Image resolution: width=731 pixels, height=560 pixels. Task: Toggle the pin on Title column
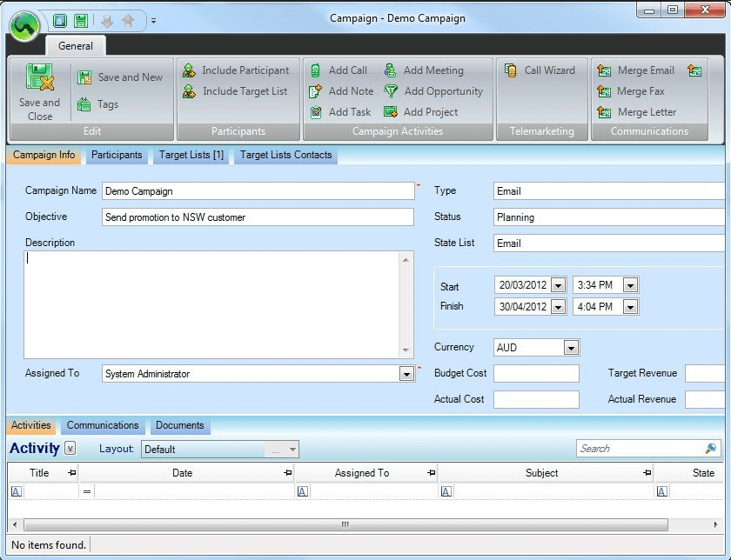pyautogui.click(x=71, y=473)
